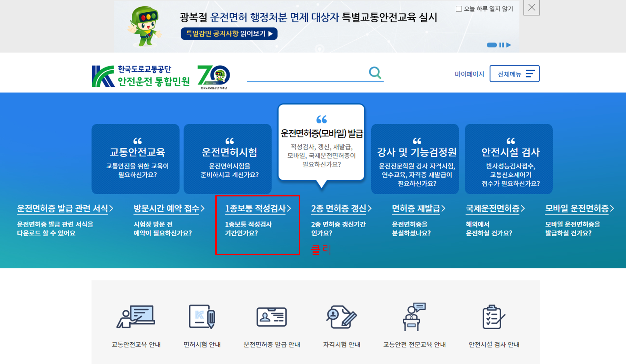626x364 pixels.
Task: Open the 전체메뉴 hamburger icon
Action: 530,73
